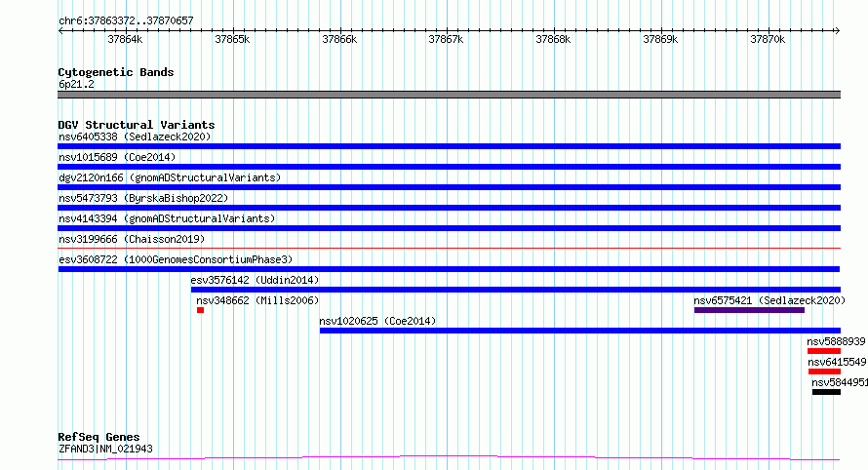Select the nsv5473793 blue bar
This screenshot has width=868, height=470.
click(x=449, y=208)
